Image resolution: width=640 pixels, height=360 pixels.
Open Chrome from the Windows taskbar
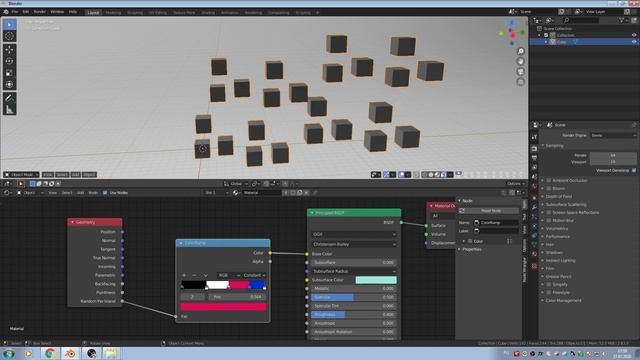pyautogui.click(x=50, y=353)
